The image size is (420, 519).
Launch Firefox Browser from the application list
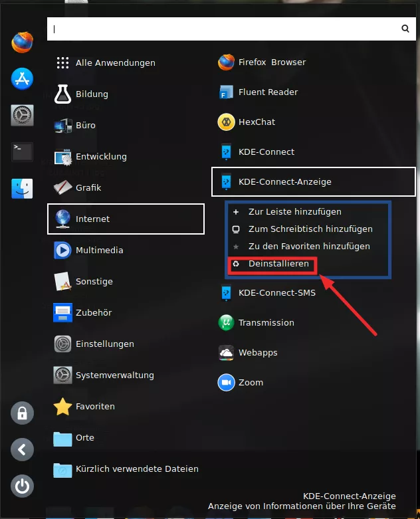[x=314, y=62]
